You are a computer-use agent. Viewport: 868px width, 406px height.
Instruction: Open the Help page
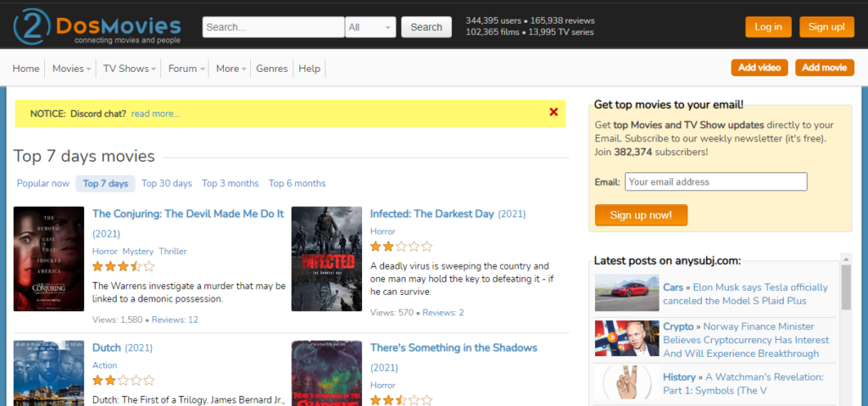pyautogui.click(x=309, y=69)
